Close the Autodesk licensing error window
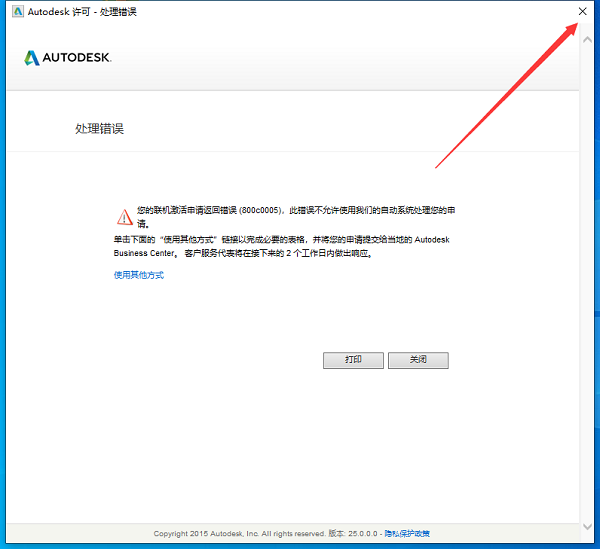600x549 pixels. 582,11
